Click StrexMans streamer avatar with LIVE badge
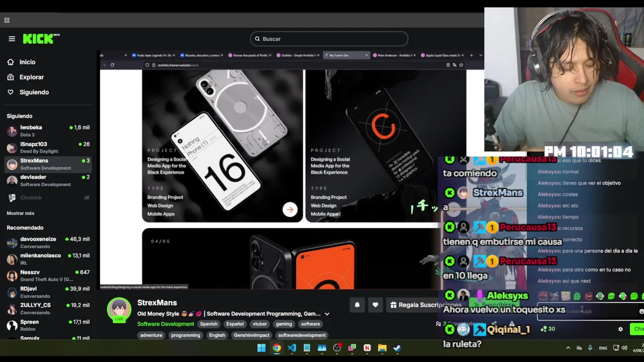This screenshot has width=644, height=362. point(119,310)
